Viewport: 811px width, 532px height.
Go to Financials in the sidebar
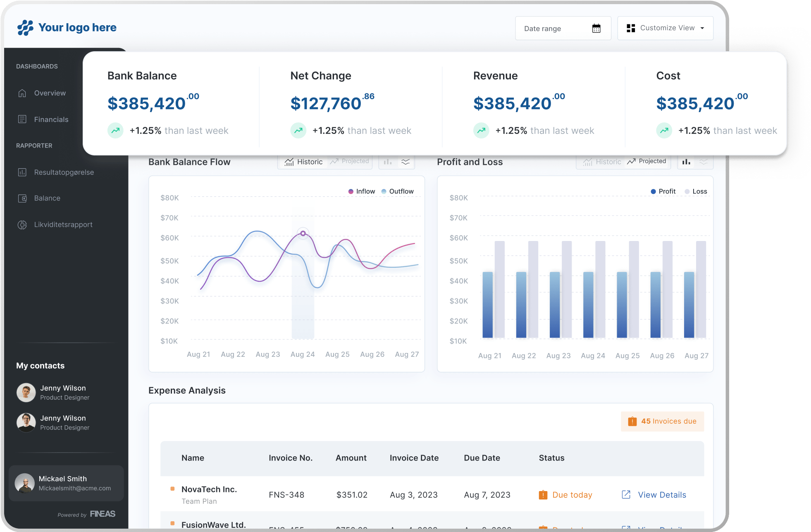51,119
